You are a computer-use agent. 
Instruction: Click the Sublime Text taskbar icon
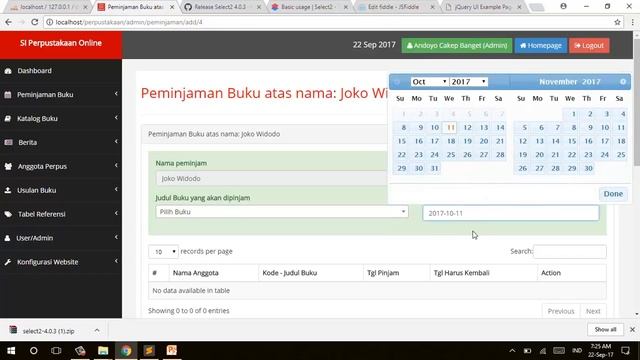point(149,351)
